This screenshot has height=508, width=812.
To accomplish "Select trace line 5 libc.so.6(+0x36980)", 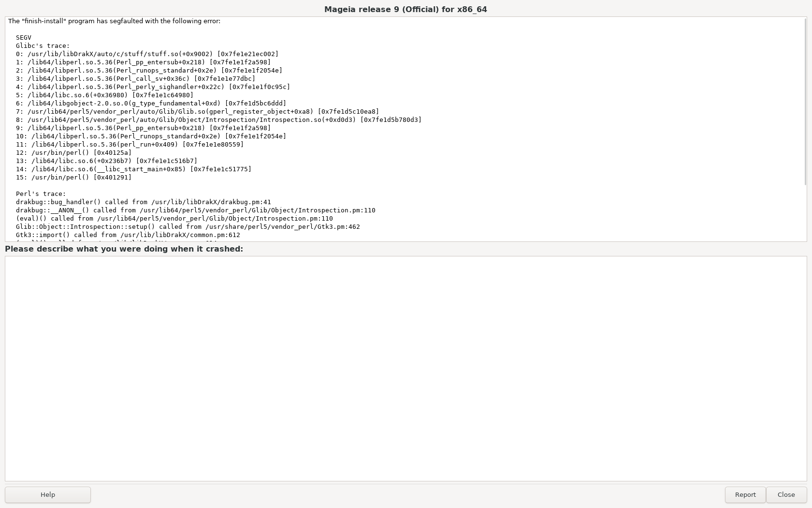I will 104,95.
